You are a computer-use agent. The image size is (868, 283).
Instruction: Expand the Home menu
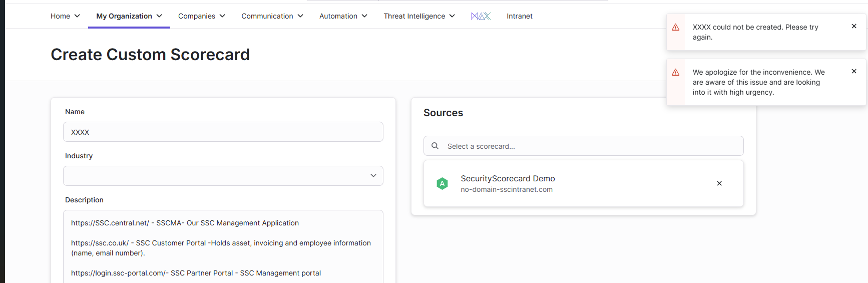tap(65, 16)
